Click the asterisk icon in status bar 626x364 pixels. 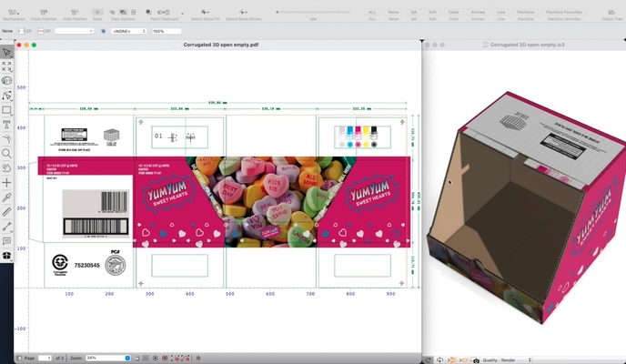pos(198,358)
